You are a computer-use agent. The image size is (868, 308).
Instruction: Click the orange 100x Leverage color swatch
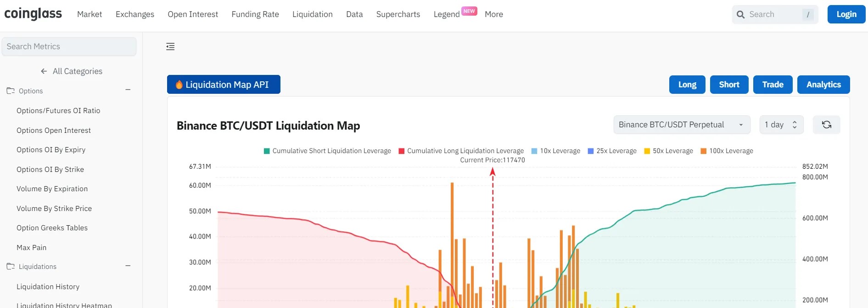[704, 151]
